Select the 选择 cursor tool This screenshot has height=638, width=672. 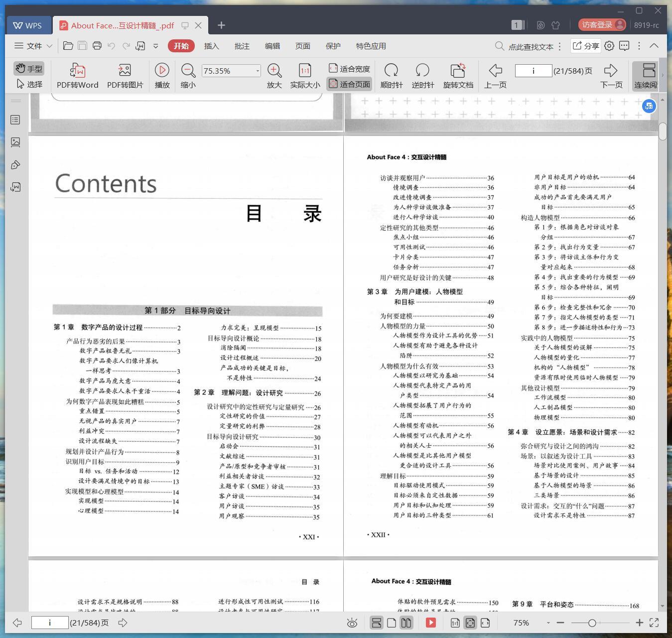tap(29, 84)
